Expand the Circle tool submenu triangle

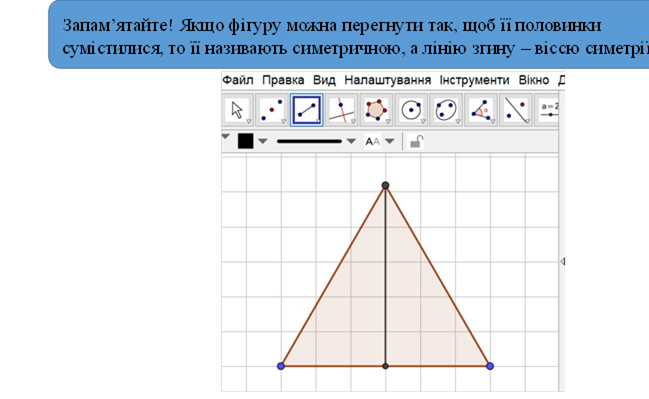423,121
